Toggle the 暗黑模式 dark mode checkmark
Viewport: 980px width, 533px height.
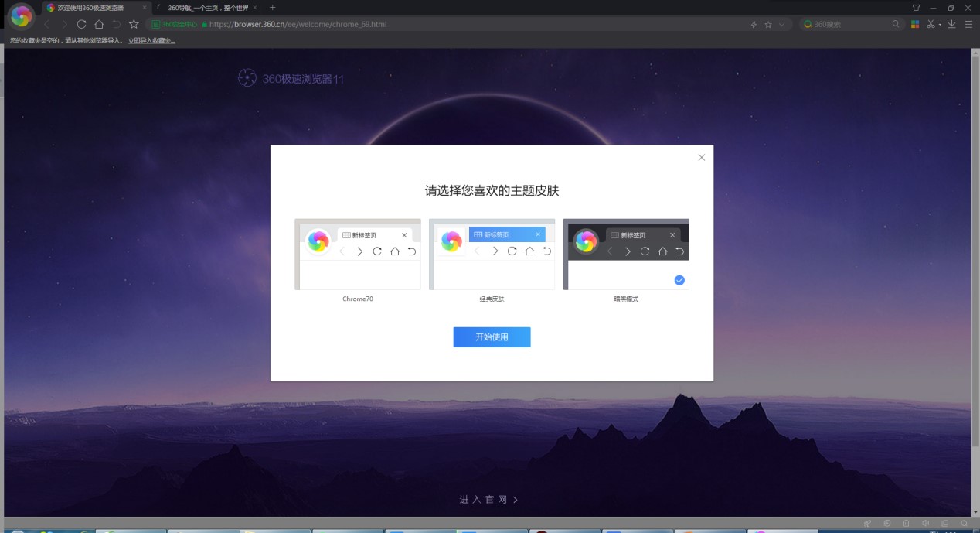679,279
